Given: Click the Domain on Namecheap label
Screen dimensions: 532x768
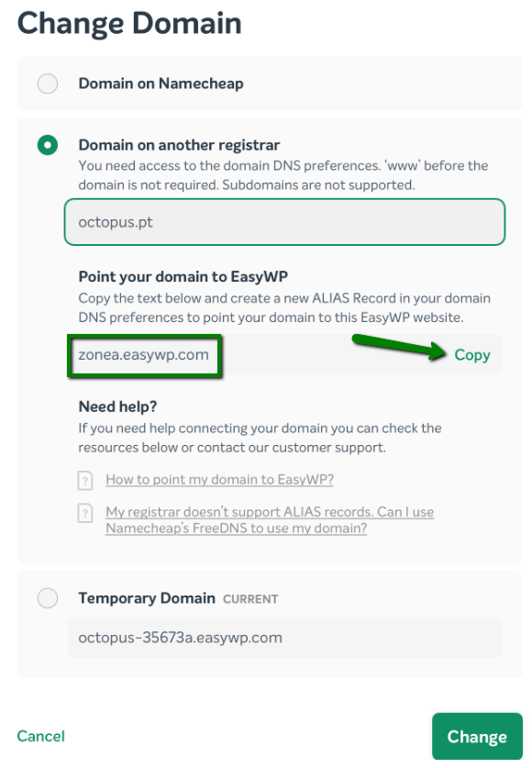Looking at the screenshot, I should point(161,83).
